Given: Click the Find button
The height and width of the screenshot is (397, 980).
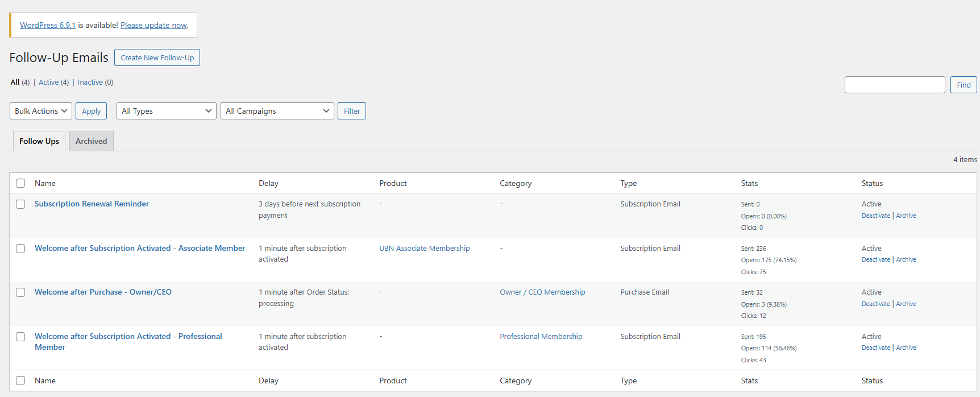Looking at the screenshot, I should 964,85.
